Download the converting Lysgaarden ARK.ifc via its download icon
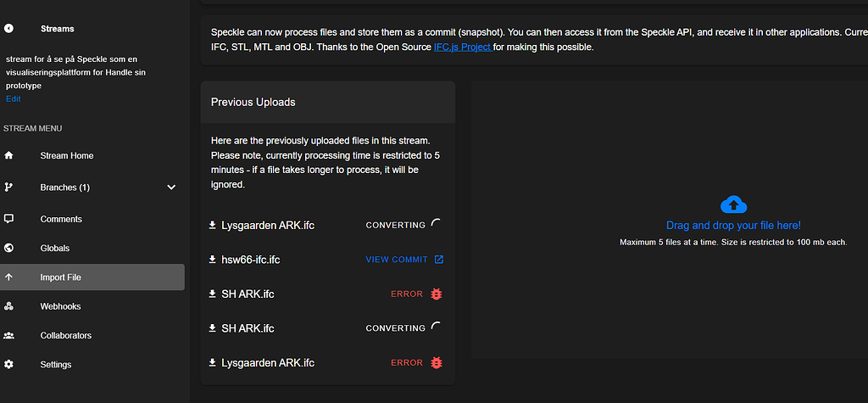Screen dimensions: 868x403 [212, 225]
